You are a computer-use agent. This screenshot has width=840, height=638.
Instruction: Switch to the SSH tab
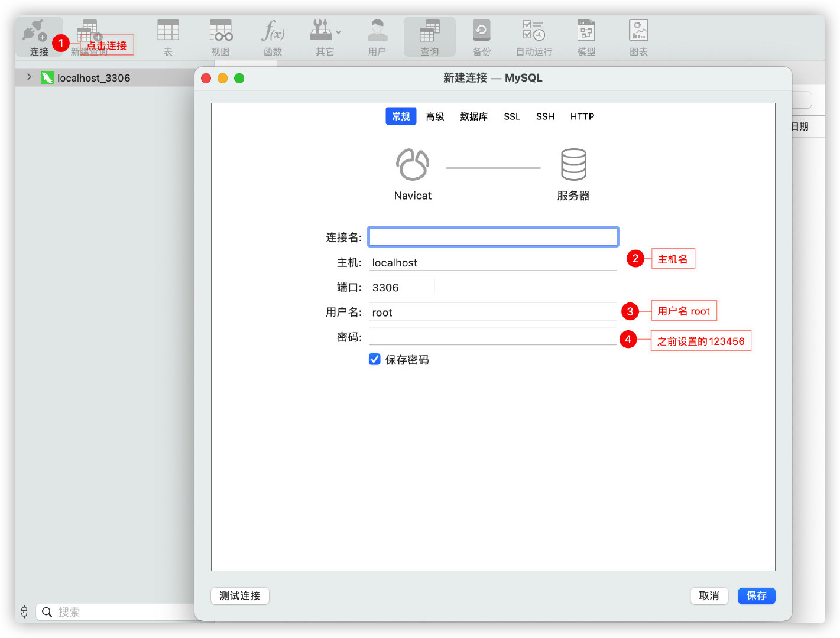click(x=545, y=116)
